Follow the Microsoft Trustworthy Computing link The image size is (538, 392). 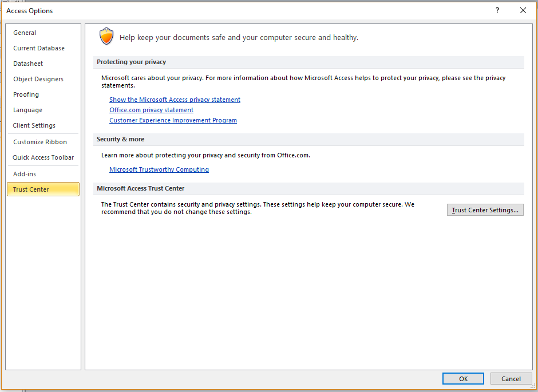(x=159, y=169)
